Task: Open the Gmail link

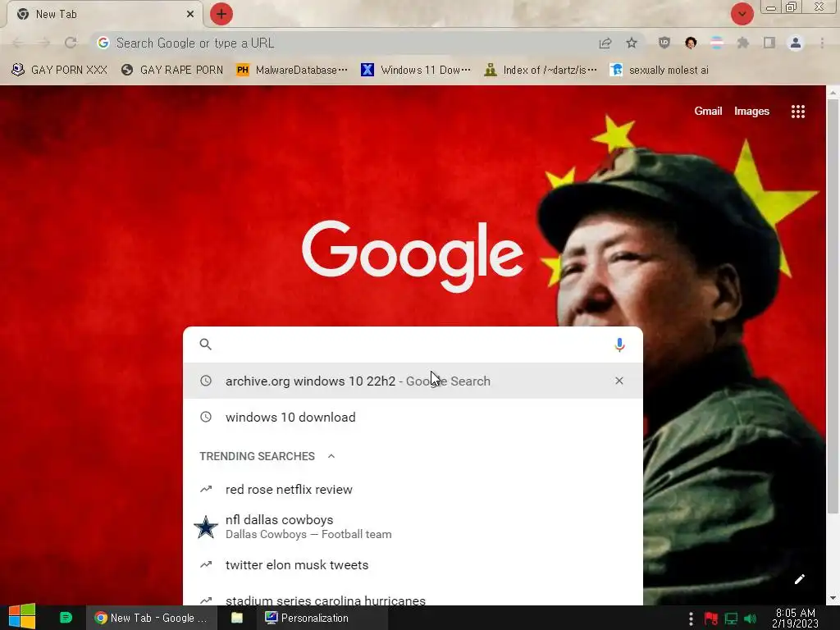Action: click(708, 112)
